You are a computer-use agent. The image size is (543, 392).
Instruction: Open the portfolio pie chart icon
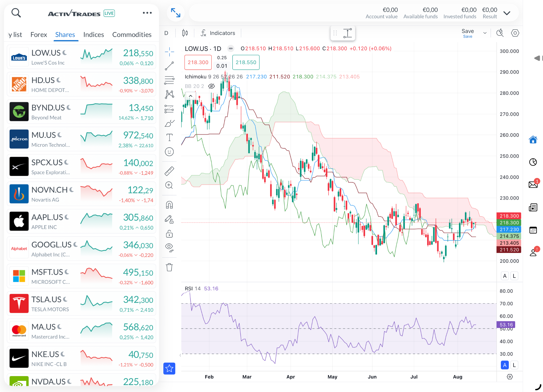pyautogui.click(x=533, y=162)
